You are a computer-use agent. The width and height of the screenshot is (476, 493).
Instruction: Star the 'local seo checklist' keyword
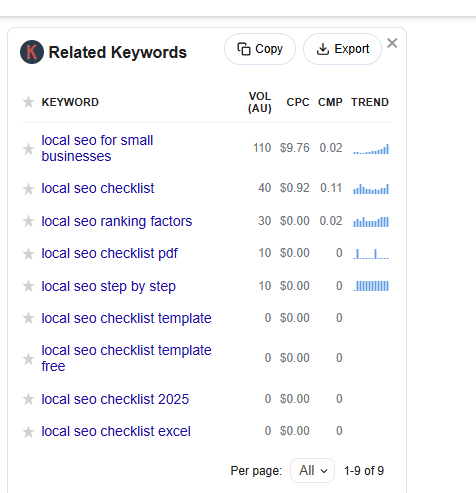coord(28,189)
